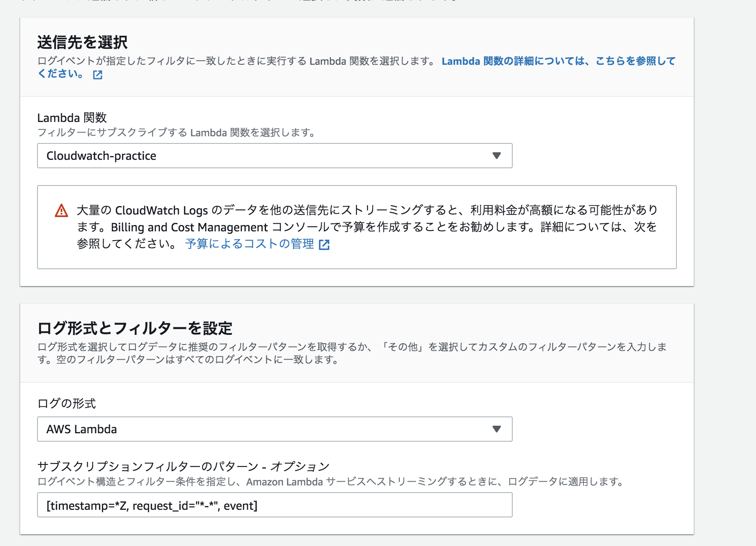The image size is (756, 546).
Task: Click the dropdown arrow on the AWS Lambda selector
Action: click(x=497, y=429)
